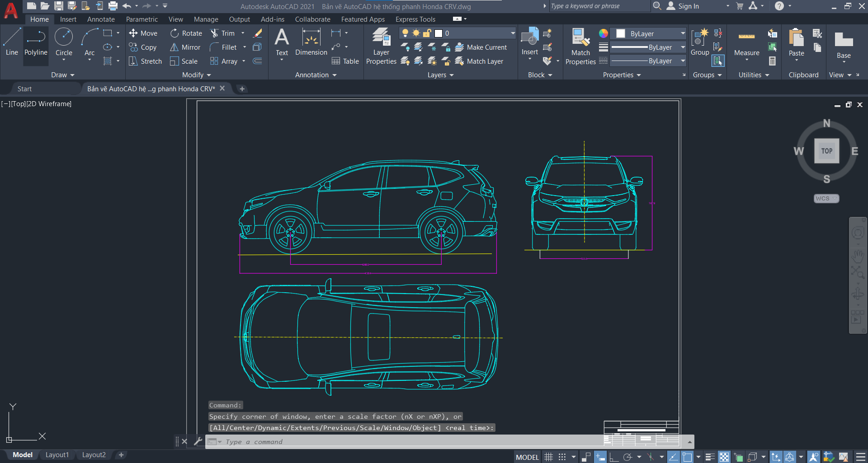Expand the Annotation panel
The image size is (868, 463).
(316, 75)
